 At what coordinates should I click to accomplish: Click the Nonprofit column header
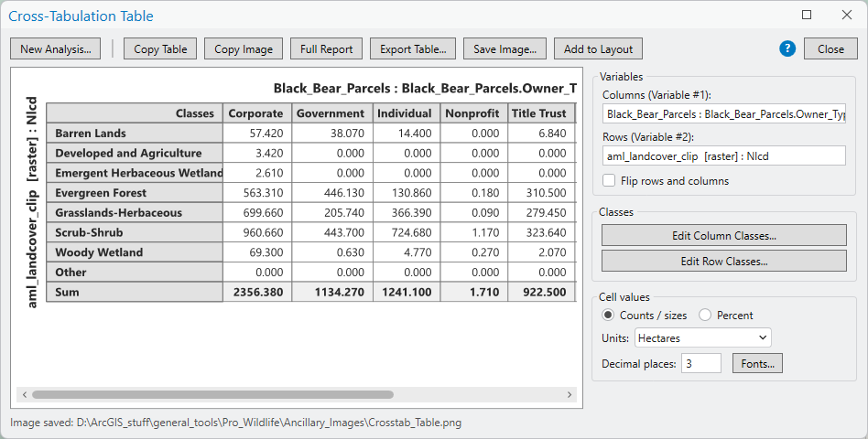[x=472, y=113]
